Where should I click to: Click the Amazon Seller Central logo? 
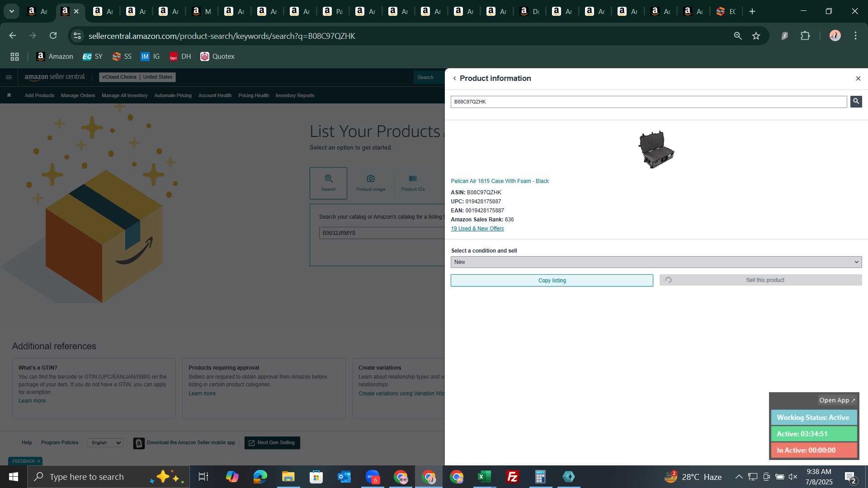pyautogui.click(x=55, y=77)
